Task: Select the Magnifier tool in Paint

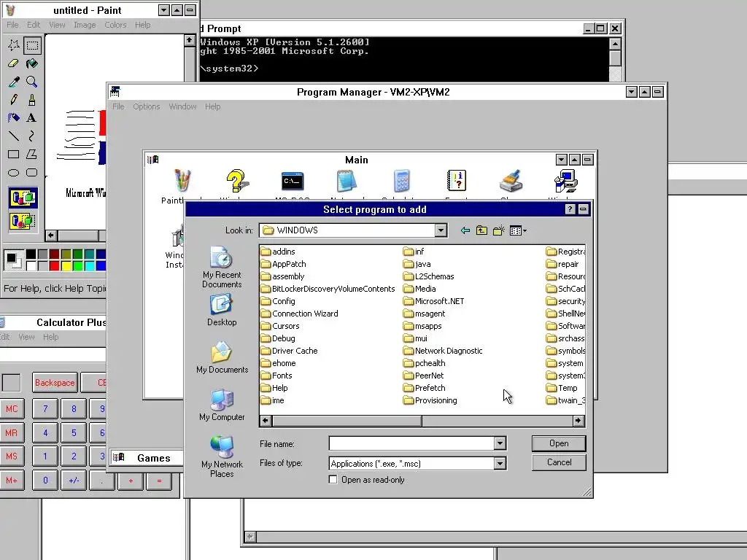Action: (x=32, y=82)
